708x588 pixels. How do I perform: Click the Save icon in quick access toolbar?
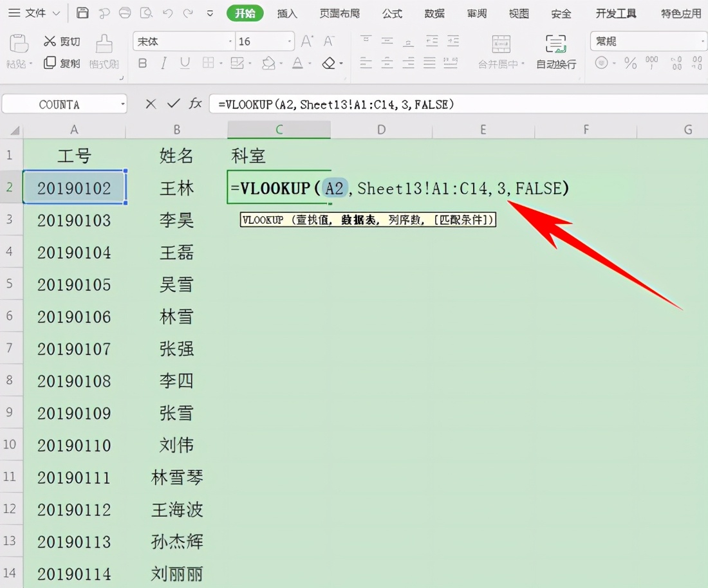pyautogui.click(x=82, y=13)
